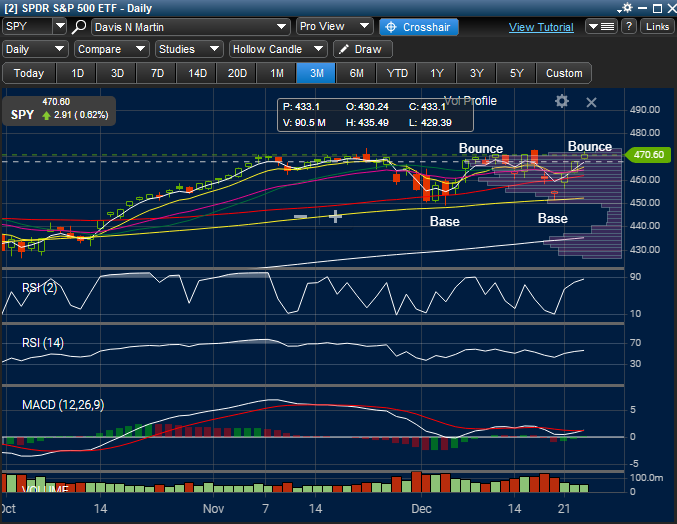Open the Pro View dropdown
The image size is (677, 524).
tap(335, 27)
